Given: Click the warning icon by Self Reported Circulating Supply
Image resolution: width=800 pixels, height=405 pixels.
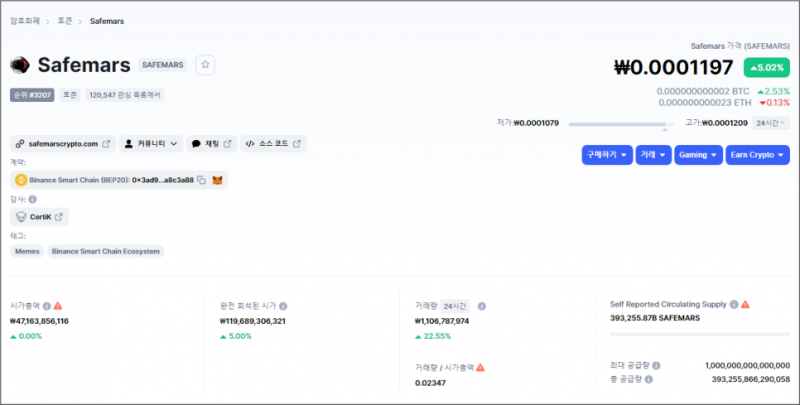Looking at the screenshot, I should pos(745,304).
